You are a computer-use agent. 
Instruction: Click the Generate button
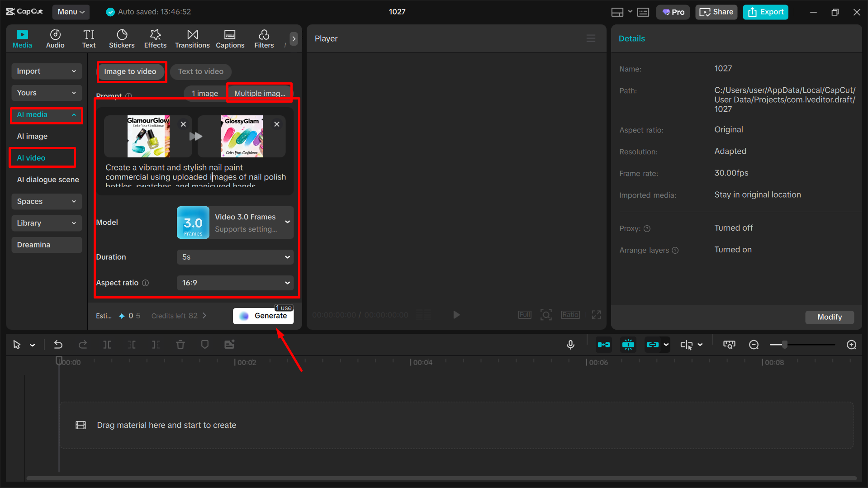(x=263, y=316)
